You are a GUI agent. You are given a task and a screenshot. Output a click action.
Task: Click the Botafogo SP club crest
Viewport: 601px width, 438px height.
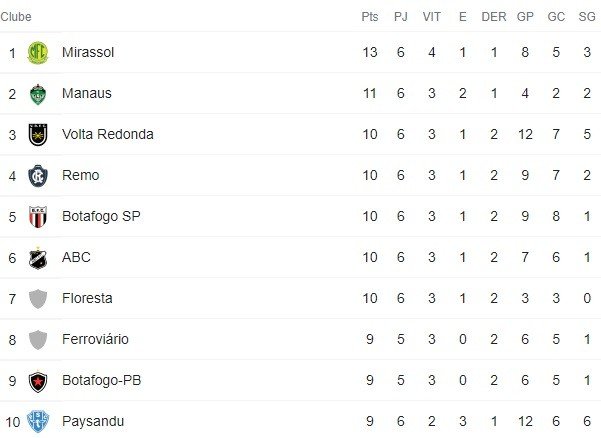38,216
